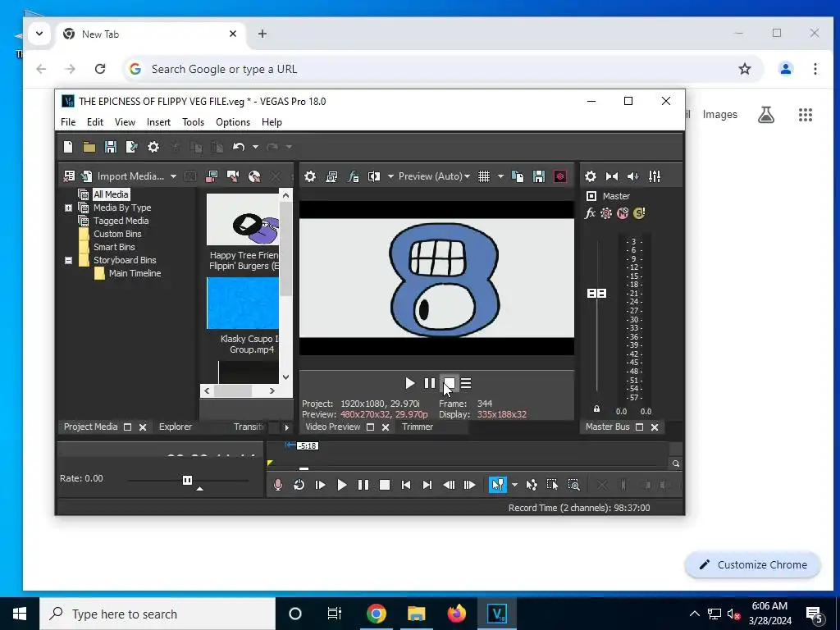
Task: Toggle overlays grid in Video Preview
Action: [x=484, y=176]
